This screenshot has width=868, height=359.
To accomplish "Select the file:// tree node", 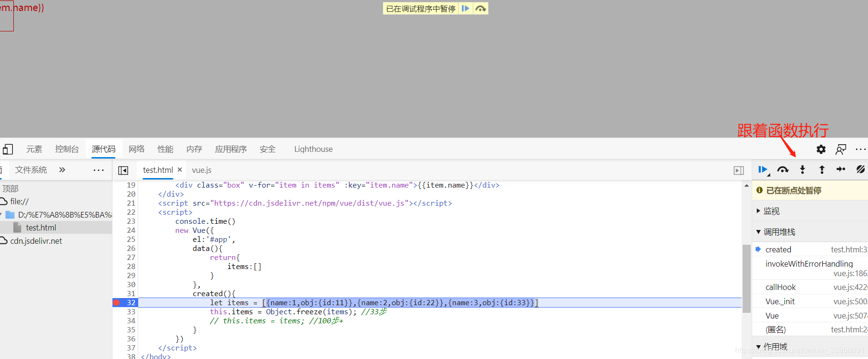I will point(56,201).
